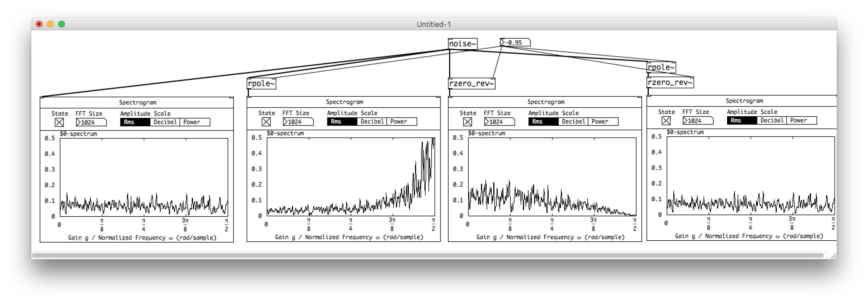Click $0-spectrum label in first spectrogram

[79, 134]
